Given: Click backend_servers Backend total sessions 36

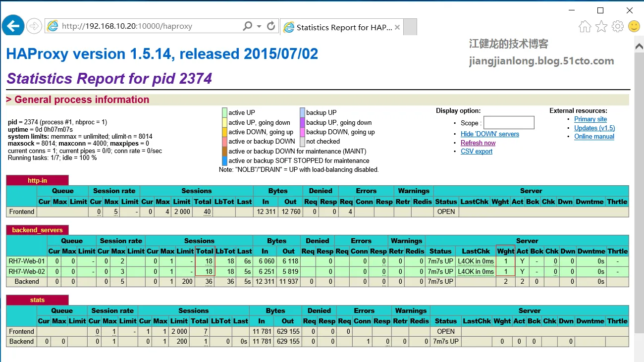Looking at the screenshot, I should 209,281.
